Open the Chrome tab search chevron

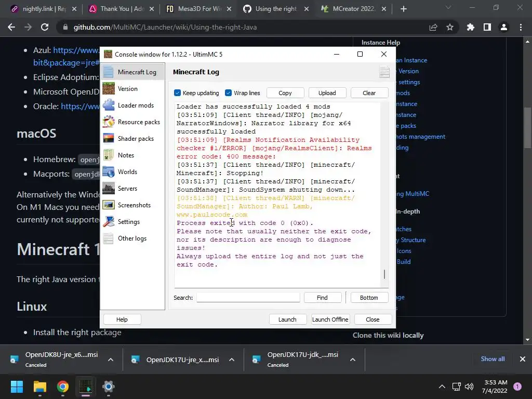coord(448,7)
